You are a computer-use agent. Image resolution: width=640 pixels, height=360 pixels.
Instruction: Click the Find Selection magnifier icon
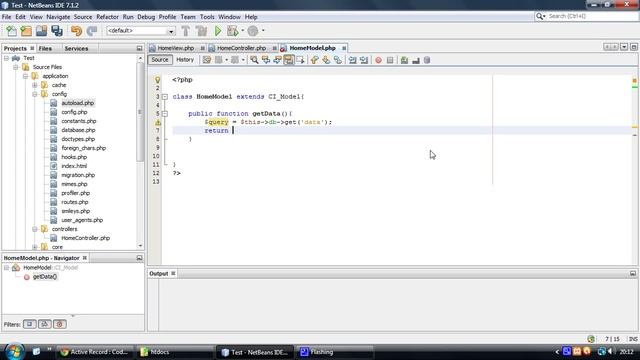pos(254,60)
